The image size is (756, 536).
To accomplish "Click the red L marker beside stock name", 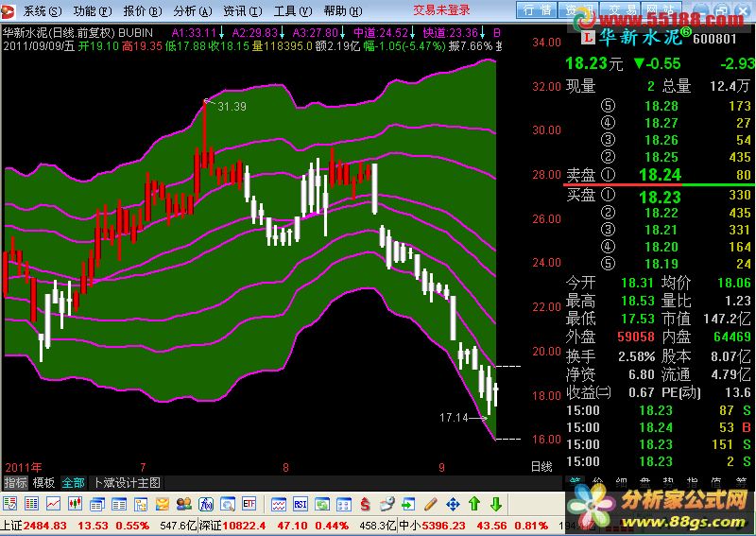I will (x=588, y=38).
